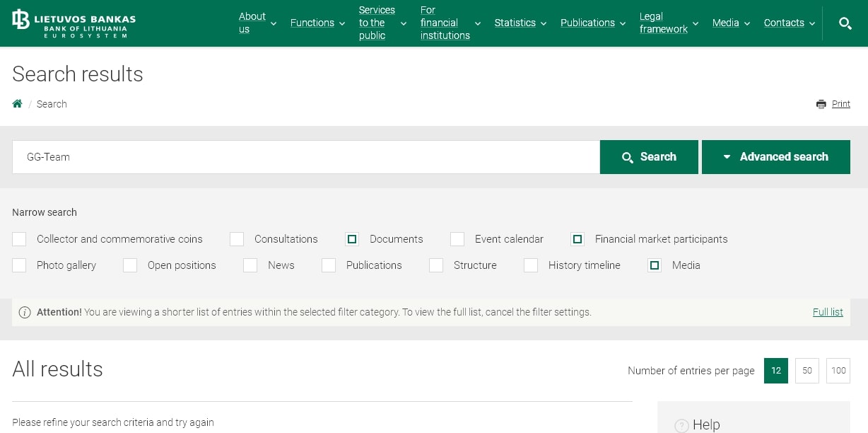
Task: Select the Publications filter checkbox
Action: click(x=329, y=265)
